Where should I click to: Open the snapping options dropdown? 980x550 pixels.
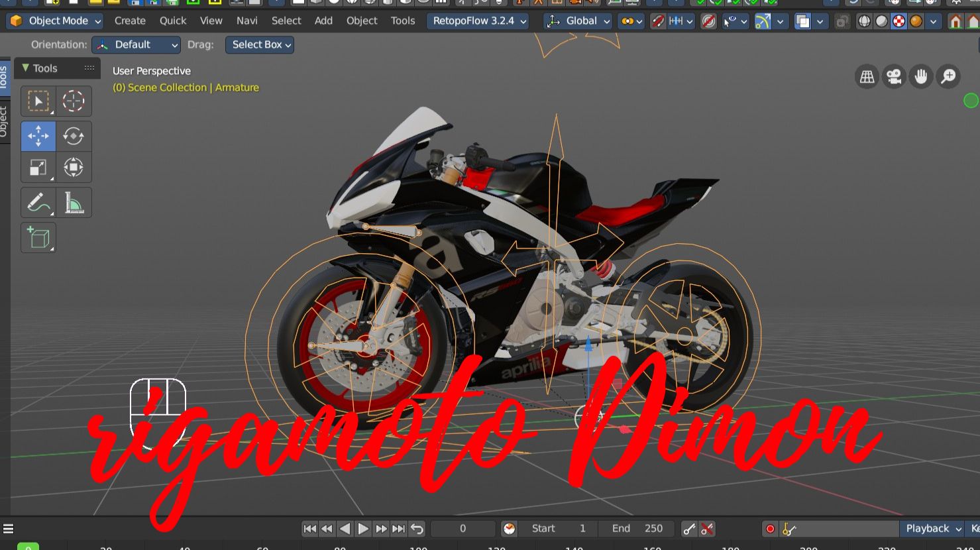[681, 21]
